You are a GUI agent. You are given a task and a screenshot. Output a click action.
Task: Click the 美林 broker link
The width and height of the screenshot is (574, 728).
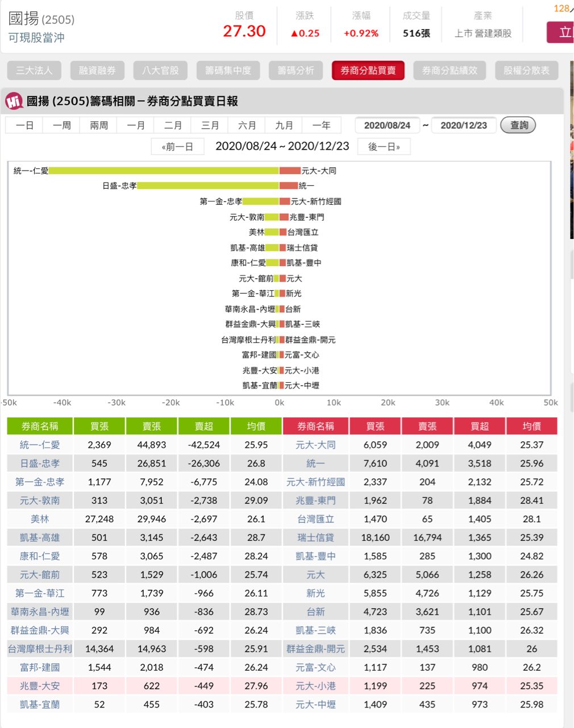click(x=40, y=519)
